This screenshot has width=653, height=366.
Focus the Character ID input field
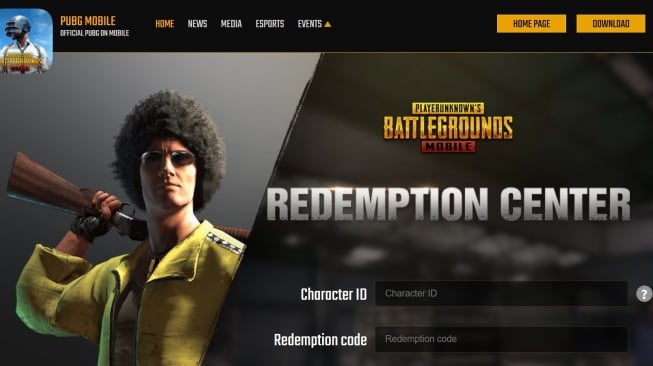tap(501, 294)
